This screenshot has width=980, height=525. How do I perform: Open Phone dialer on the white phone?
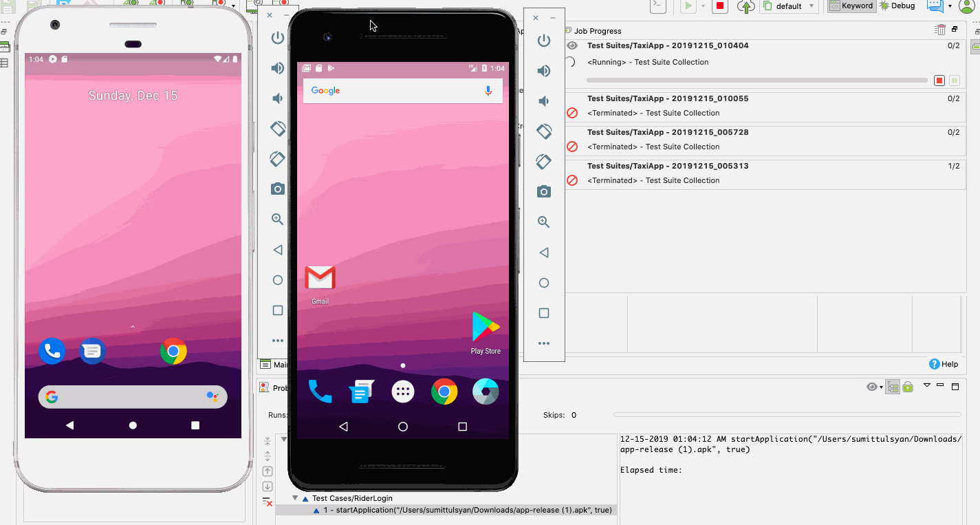pyautogui.click(x=52, y=351)
